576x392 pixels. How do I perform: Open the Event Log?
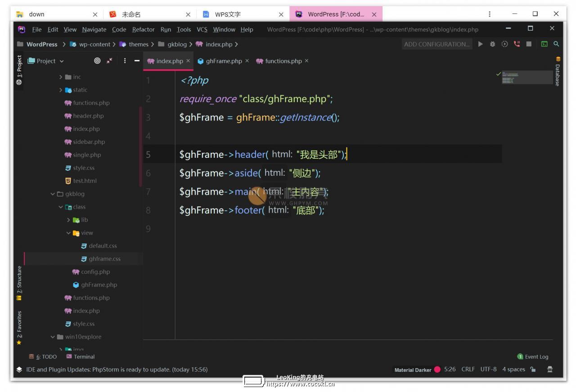click(x=533, y=356)
